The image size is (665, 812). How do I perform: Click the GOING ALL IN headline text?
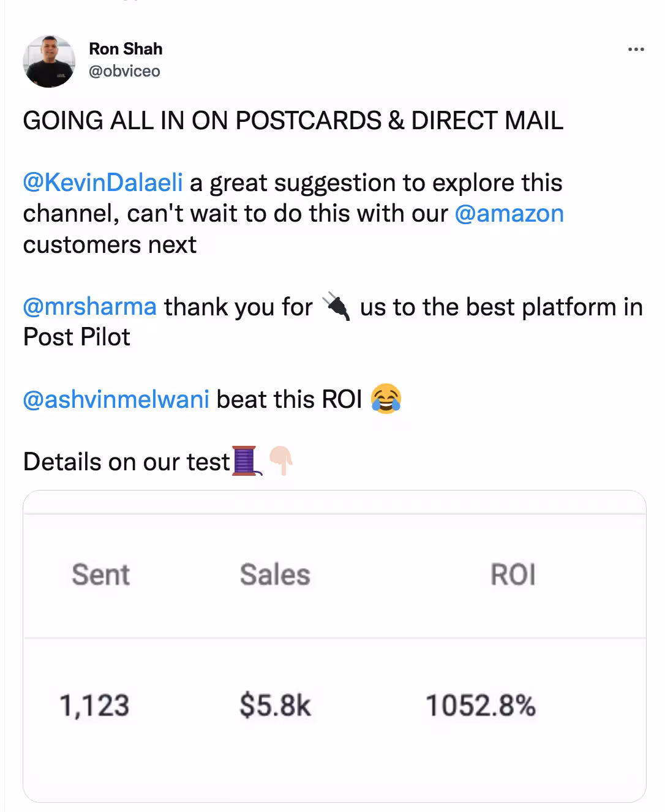pyautogui.click(x=293, y=121)
